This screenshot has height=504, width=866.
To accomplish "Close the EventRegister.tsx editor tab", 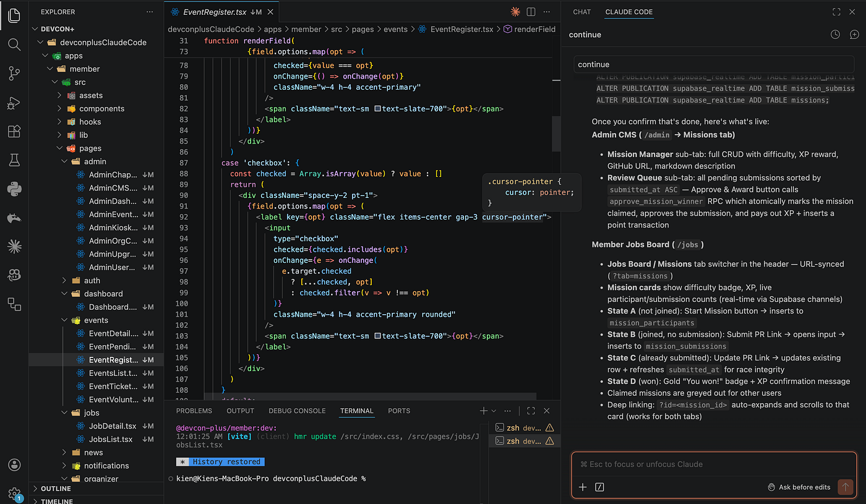I will click(271, 12).
